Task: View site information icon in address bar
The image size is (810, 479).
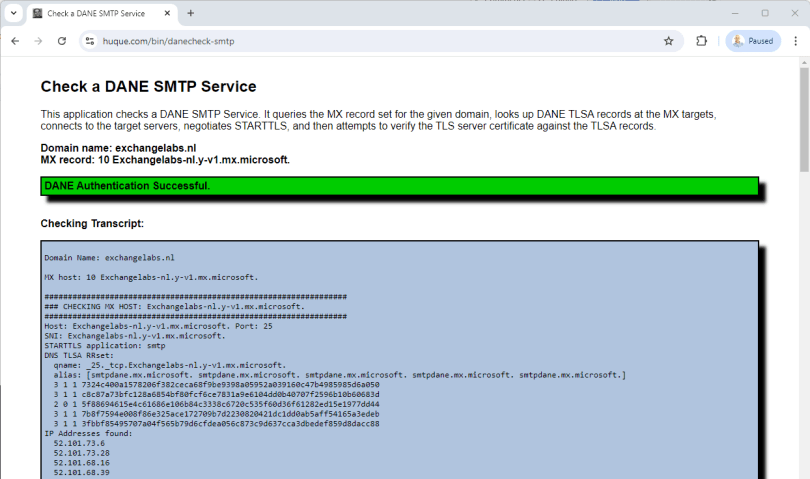Action: click(x=90, y=41)
